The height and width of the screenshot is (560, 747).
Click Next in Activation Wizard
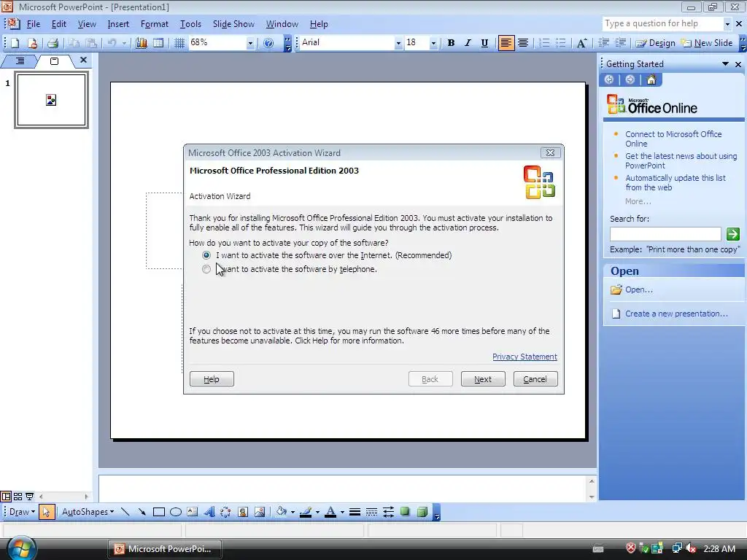483,379
